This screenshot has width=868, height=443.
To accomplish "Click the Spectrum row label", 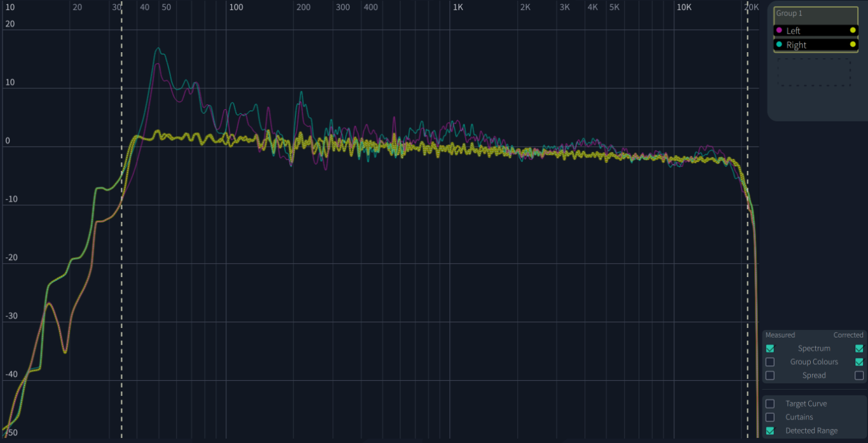I will (x=814, y=348).
